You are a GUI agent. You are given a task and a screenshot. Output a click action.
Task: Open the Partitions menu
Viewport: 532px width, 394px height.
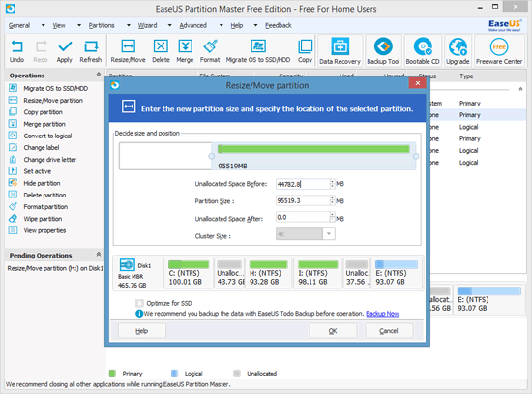tap(102, 25)
